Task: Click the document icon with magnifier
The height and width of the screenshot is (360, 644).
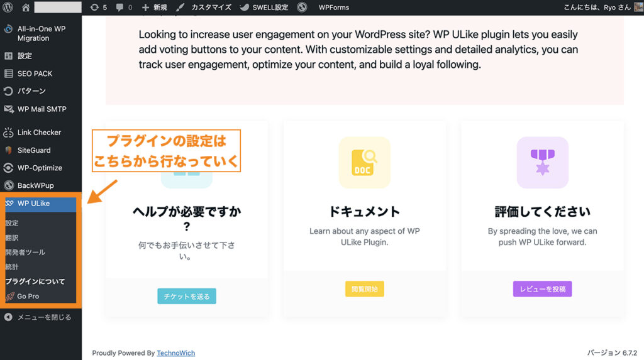Action: coord(364,162)
